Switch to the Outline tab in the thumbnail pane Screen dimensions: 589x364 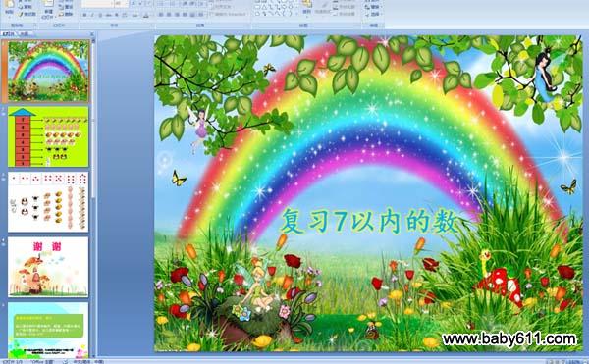pyautogui.click(x=25, y=33)
